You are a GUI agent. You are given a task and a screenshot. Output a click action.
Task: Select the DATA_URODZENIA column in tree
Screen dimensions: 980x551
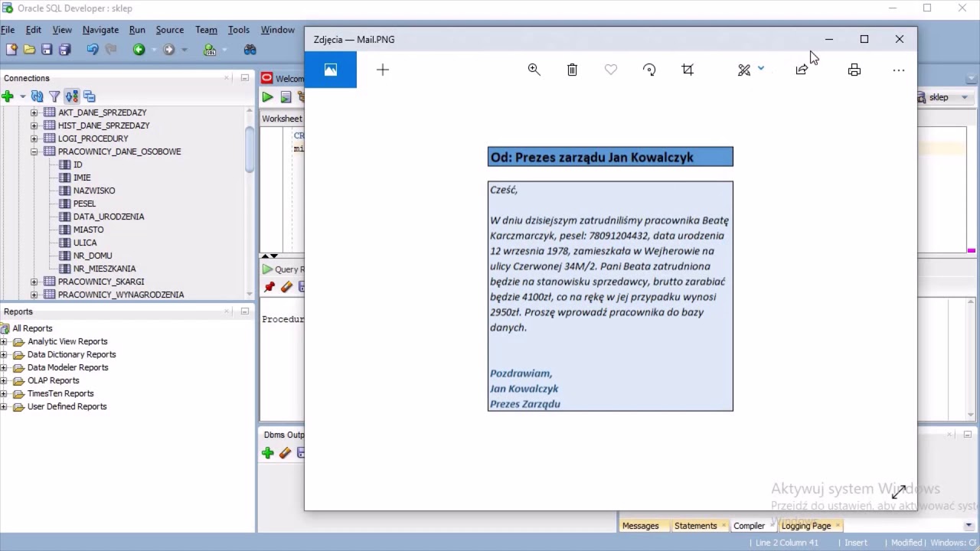point(109,217)
